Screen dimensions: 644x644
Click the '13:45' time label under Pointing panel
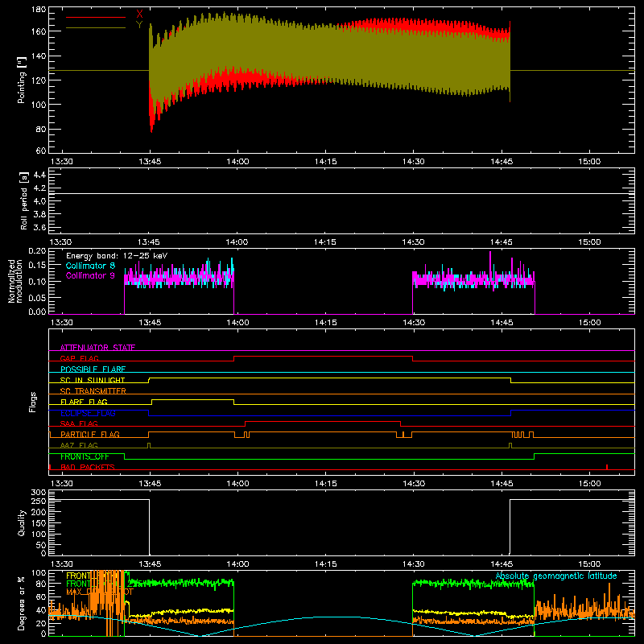[150, 162]
